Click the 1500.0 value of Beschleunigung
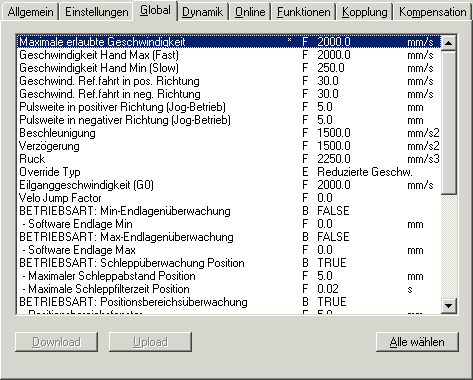This screenshot has width=473, height=380. [x=334, y=133]
